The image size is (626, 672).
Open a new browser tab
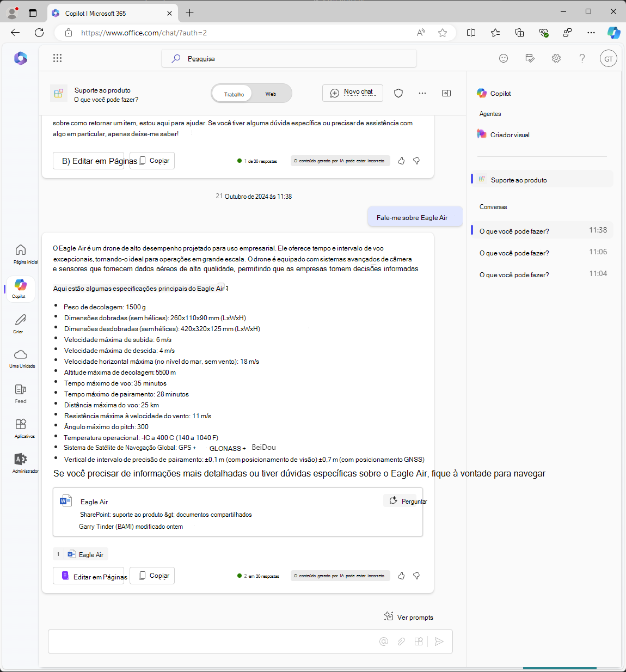coord(190,13)
